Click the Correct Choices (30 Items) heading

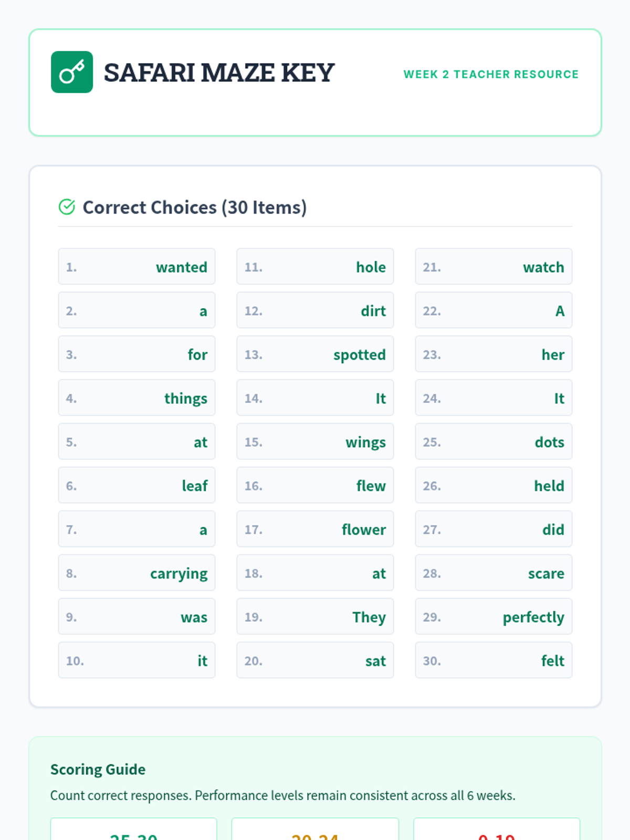(x=194, y=207)
